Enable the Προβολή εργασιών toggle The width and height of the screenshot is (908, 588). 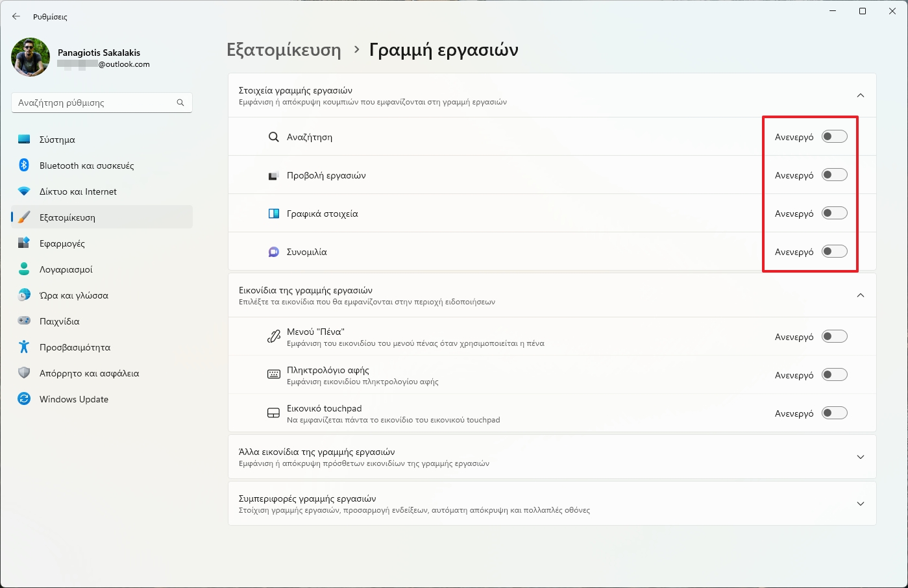click(x=834, y=175)
